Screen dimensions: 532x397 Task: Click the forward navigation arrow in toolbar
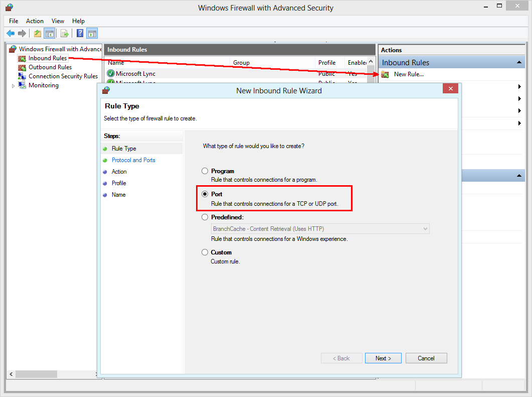(23, 33)
